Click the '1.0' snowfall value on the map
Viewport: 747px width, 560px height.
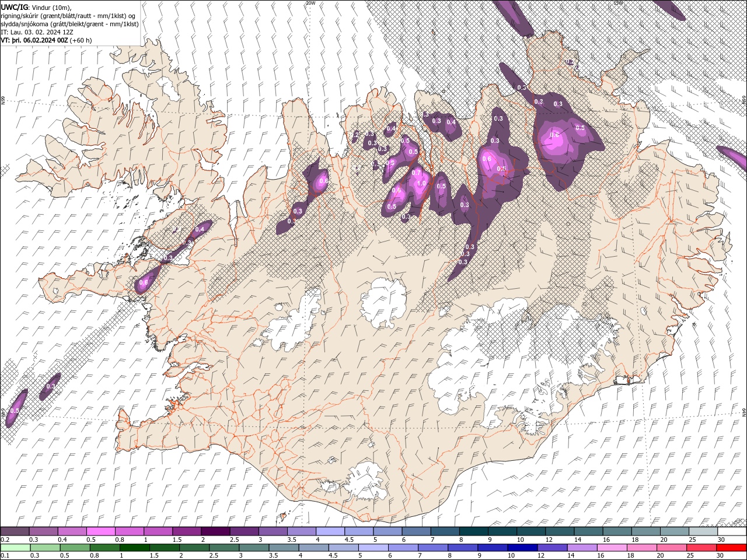[x=422, y=183]
